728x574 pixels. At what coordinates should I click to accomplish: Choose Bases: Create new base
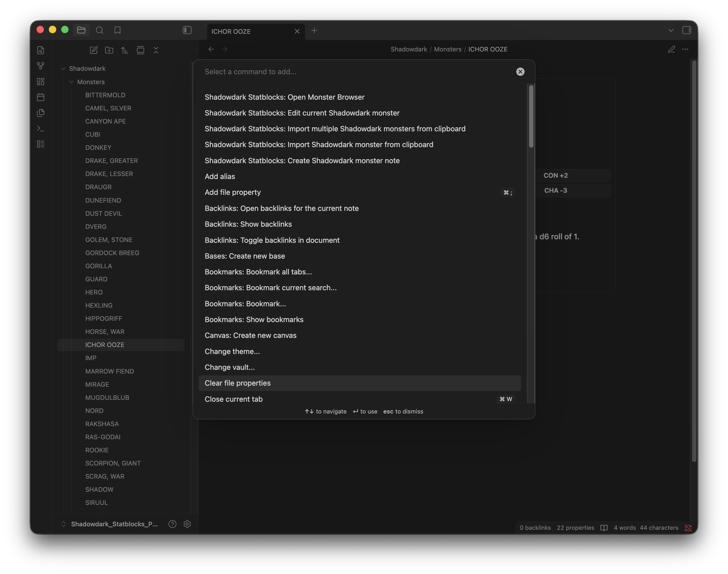[360, 256]
